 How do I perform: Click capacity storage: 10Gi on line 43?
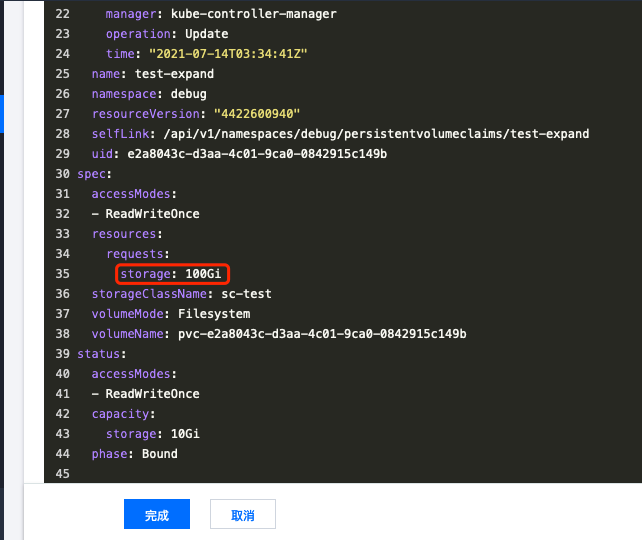(x=156, y=434)
